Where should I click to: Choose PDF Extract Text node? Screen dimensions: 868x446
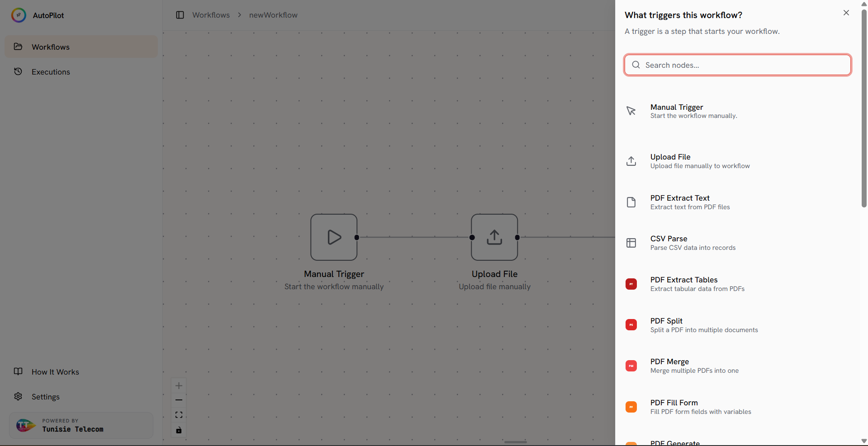point(738,202)
